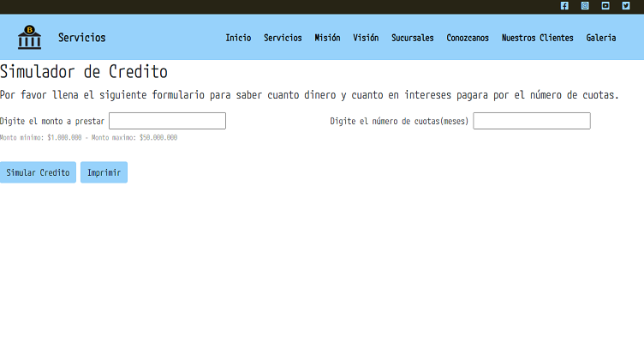Click the Simular Credito button
The image size is (644, 348).
[38, 172]
